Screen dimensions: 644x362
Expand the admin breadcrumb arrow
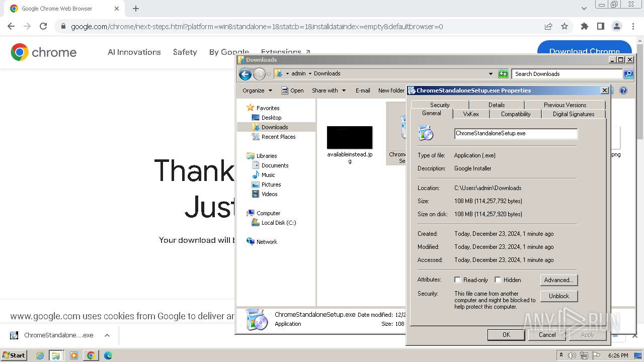[x=310, y=74]
